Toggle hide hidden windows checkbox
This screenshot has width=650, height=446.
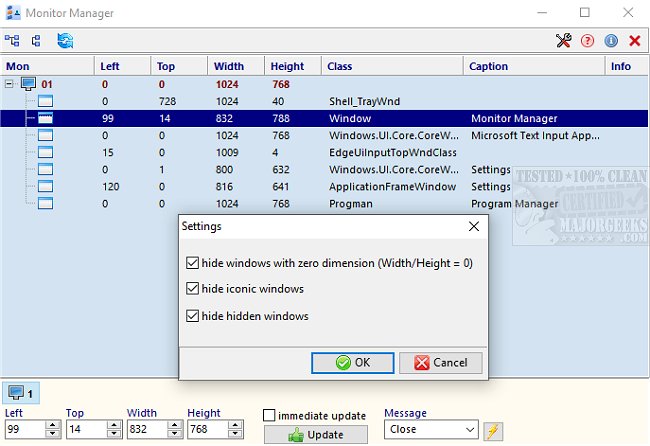tap(193, 316)
